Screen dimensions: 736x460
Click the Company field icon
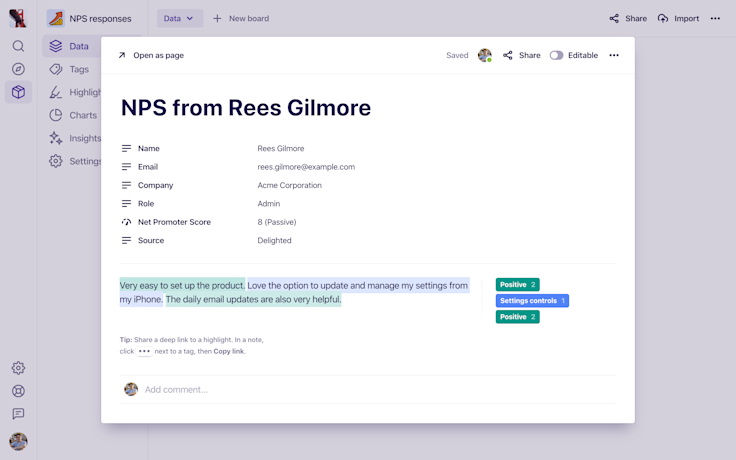pyautogui.click(x=126, y=185)
